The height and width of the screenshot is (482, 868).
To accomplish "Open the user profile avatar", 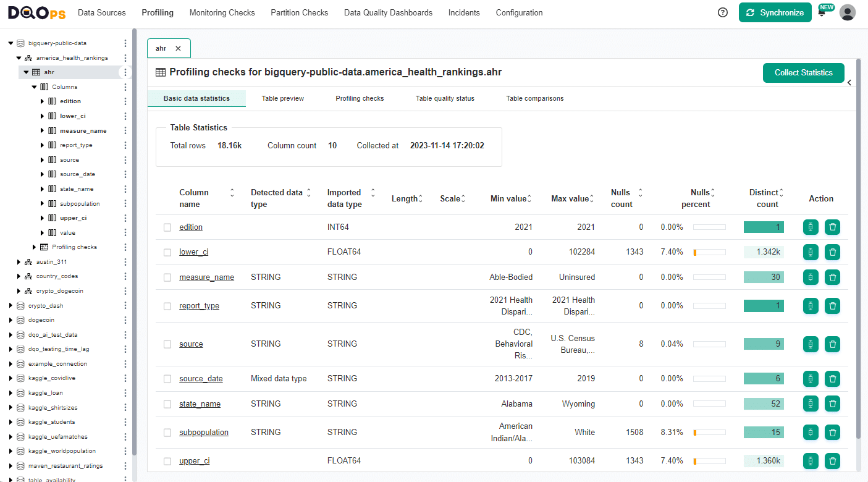I will tap(848, 12).
